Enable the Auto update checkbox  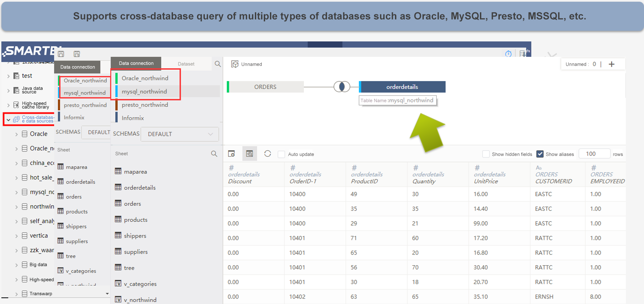click(x=281, y=154)
